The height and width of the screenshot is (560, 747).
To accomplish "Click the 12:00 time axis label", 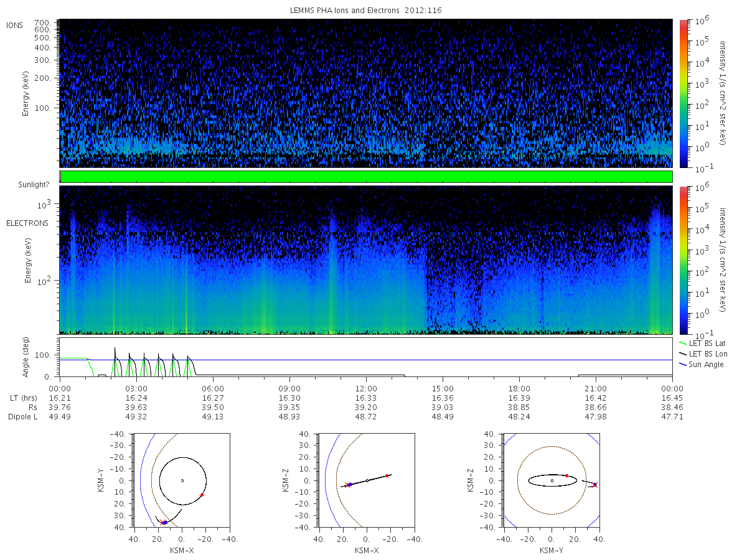I will pos(366,388).
